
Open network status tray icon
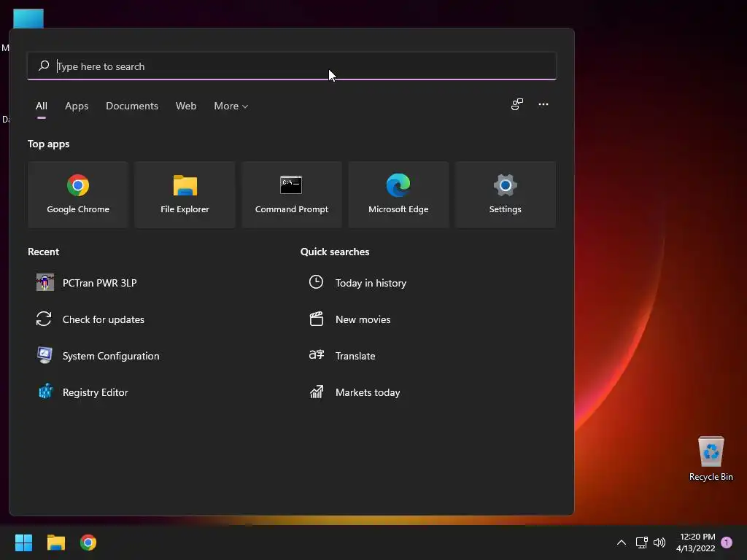point(641,542)
